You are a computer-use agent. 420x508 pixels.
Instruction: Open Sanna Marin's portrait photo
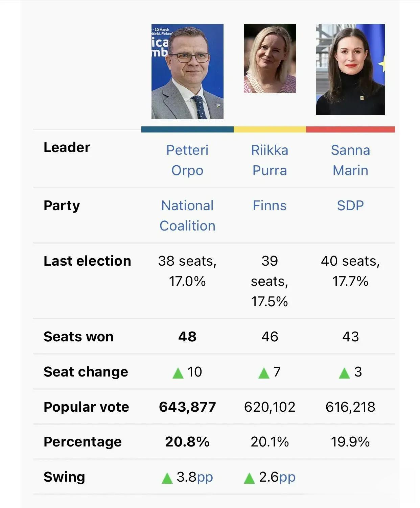pos(350,70)
